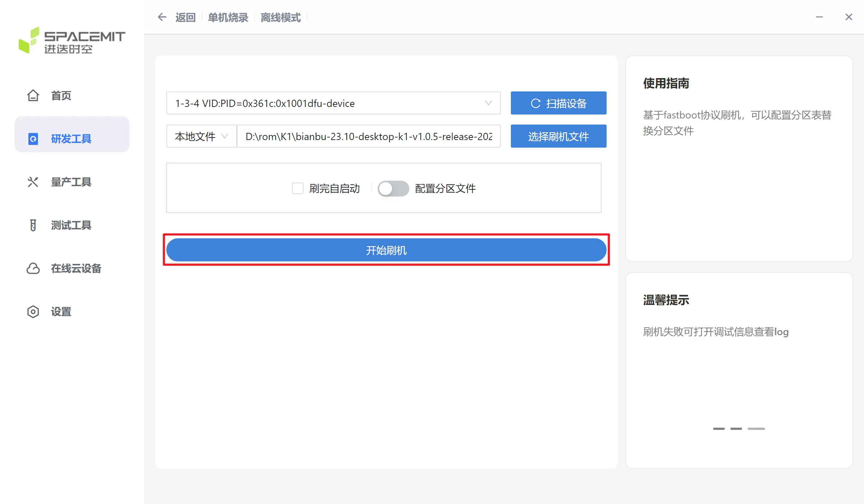This screenshot has width=864, height=504.
Task: Open the 首页 menu item
Action: pos(72,95)
